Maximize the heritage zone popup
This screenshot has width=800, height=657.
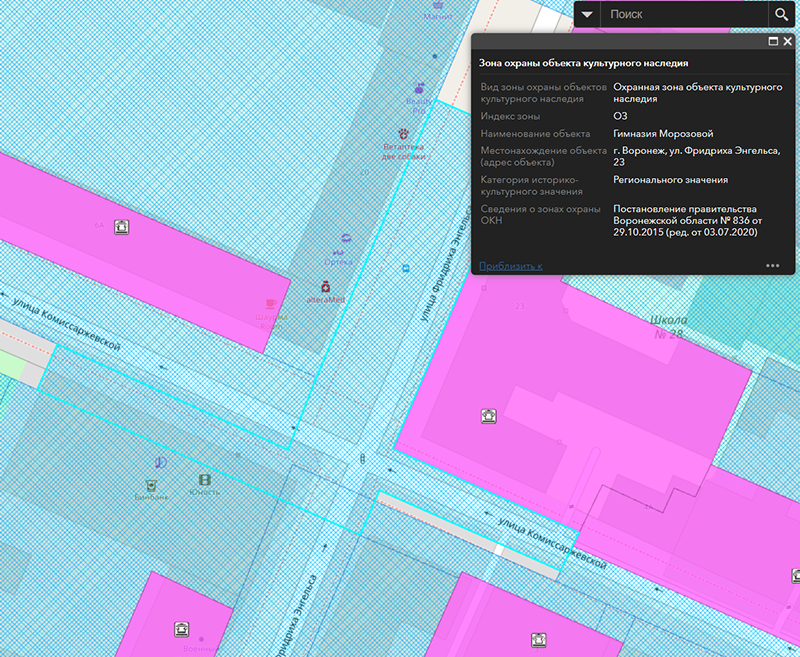click(773, 42)
